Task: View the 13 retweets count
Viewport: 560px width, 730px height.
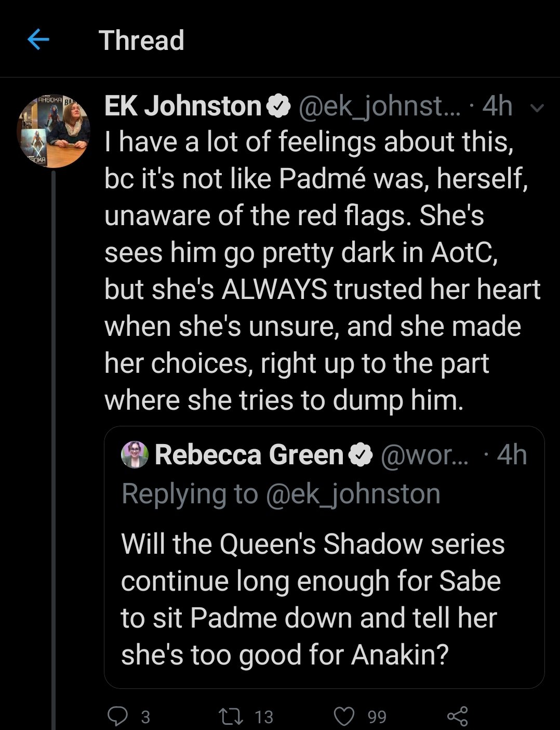Action: pyautogui.click(x=264, y=717)
